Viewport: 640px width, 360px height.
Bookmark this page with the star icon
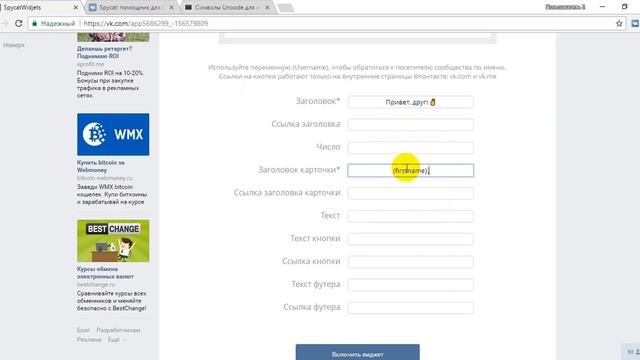click(619, 23)
